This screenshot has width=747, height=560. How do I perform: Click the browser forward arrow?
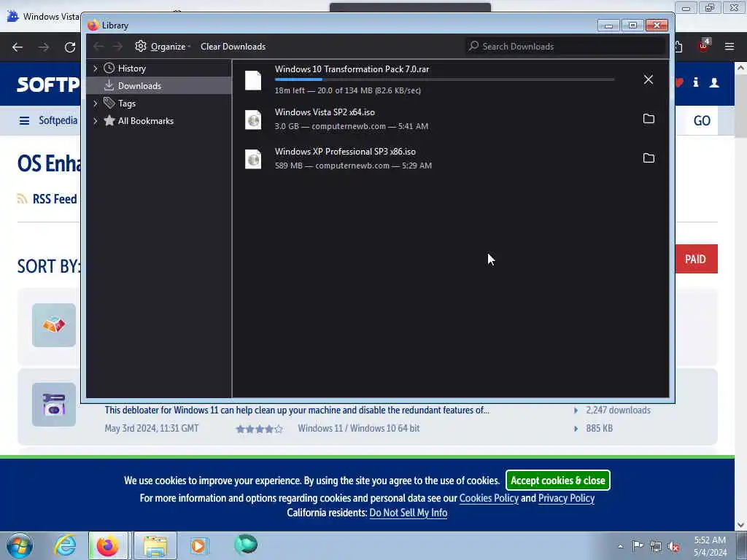pyautogui.click(x=44, y=47)
